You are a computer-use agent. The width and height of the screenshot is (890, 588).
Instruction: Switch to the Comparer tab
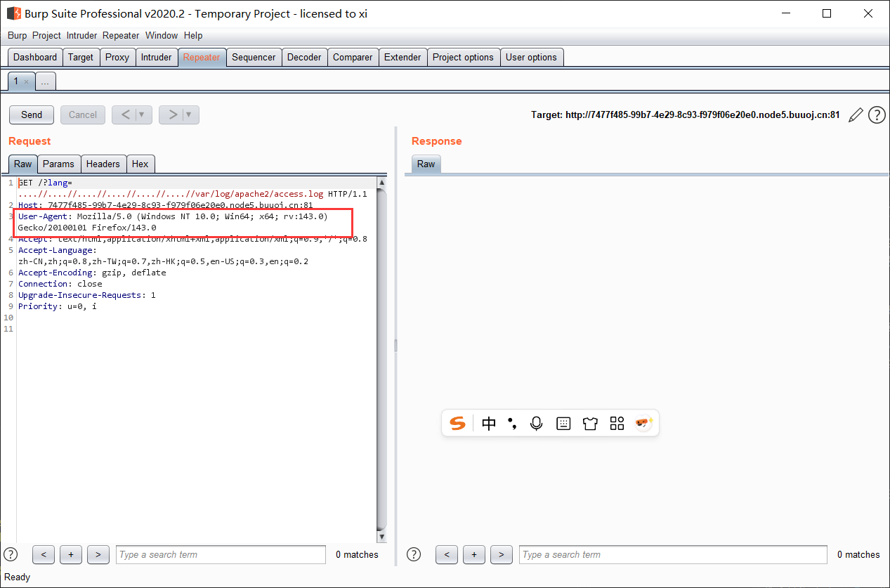[353, 58]
